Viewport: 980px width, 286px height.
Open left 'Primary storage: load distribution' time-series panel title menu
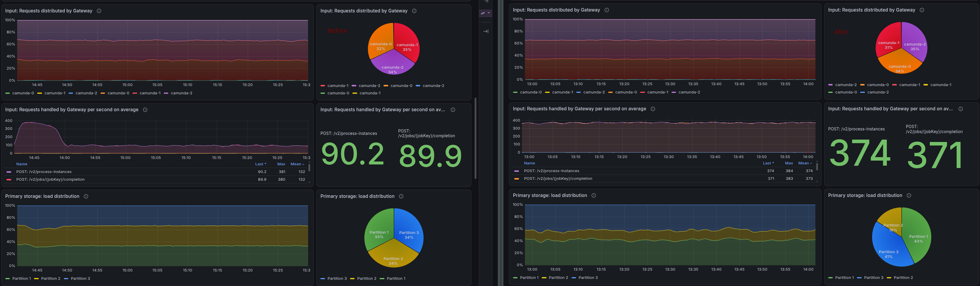pyautogui.click(x=42, y=197)
